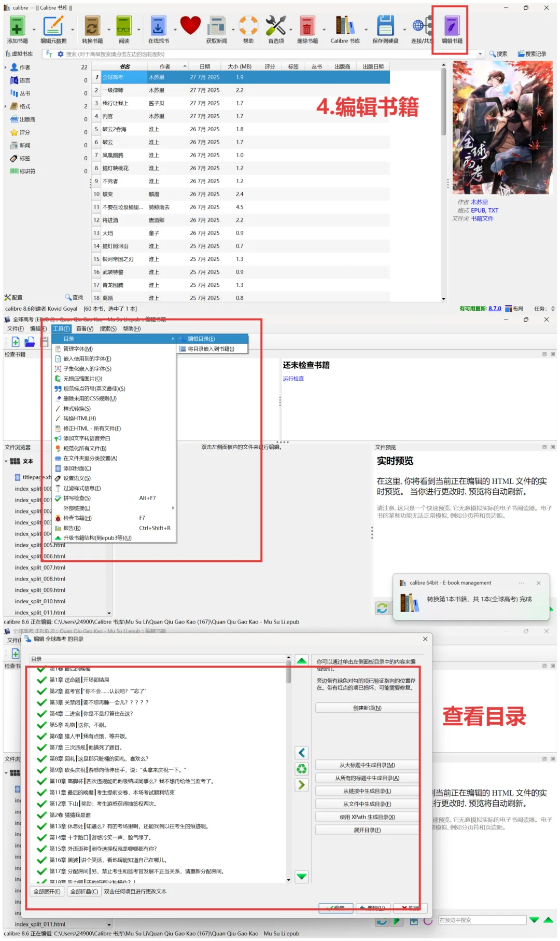Choose 检查书籍(H) from tools menu

[x=114, y=518]
